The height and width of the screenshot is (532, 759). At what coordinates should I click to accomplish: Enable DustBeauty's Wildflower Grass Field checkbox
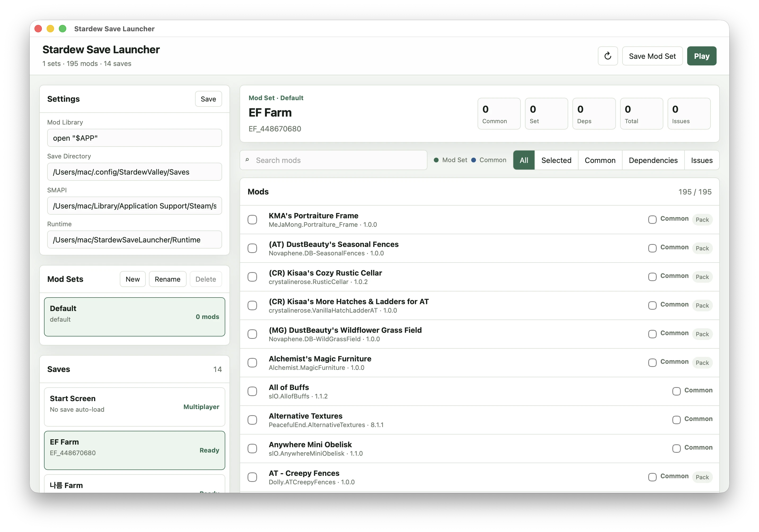(252, 334)
